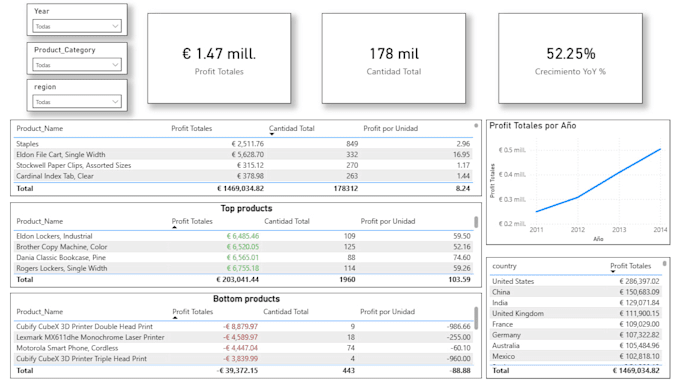Click the sort arrow under Cantidad Total
This screenshot has width=680, height=385.
272,134
